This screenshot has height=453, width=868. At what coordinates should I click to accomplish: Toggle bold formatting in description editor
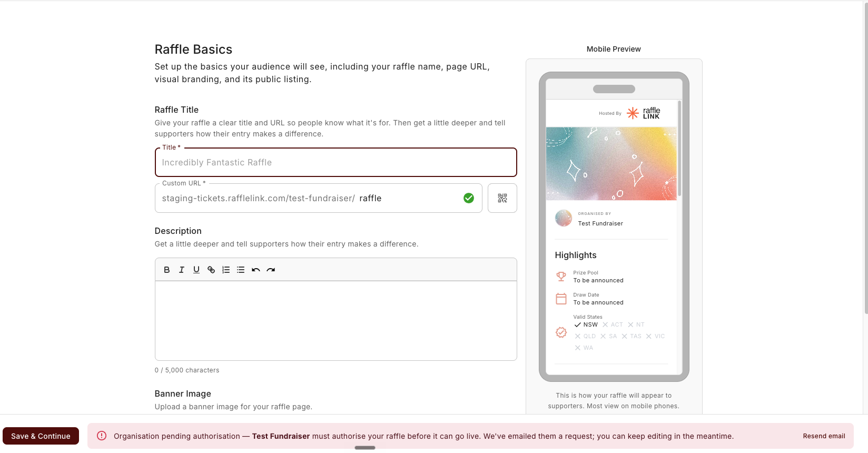pos(167,270)
